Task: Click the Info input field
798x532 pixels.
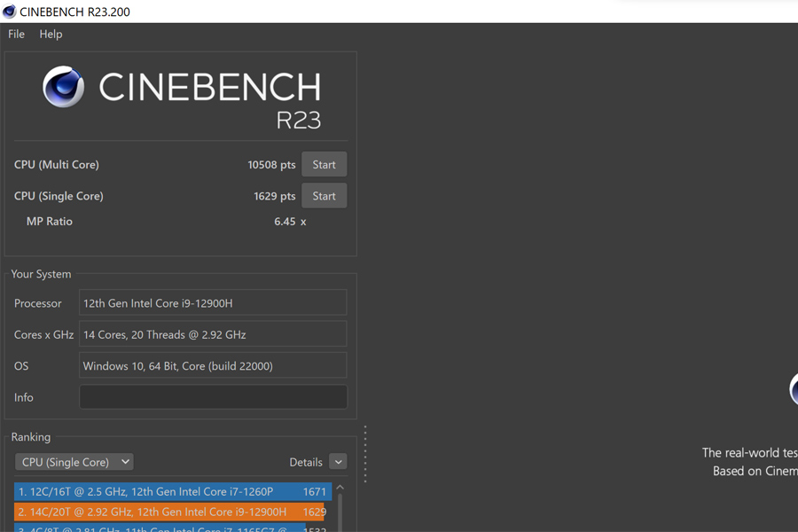Action: pyautogui.click(x=213, y=397)
